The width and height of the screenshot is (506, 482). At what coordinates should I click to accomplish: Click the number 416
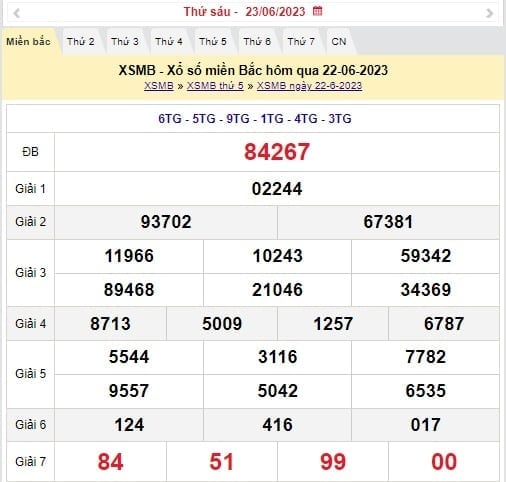tap(277, 425)
